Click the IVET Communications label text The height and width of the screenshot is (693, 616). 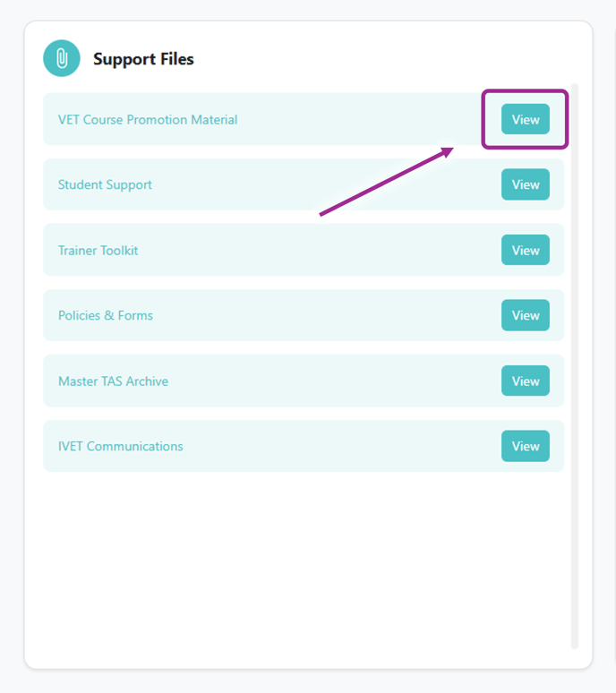(x=121, y=447)
